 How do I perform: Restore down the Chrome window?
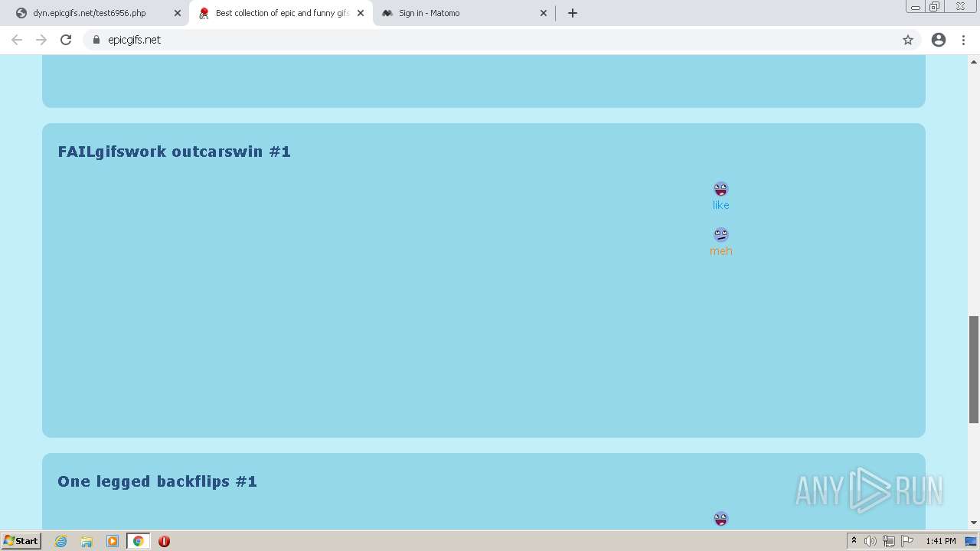point(935,7)
